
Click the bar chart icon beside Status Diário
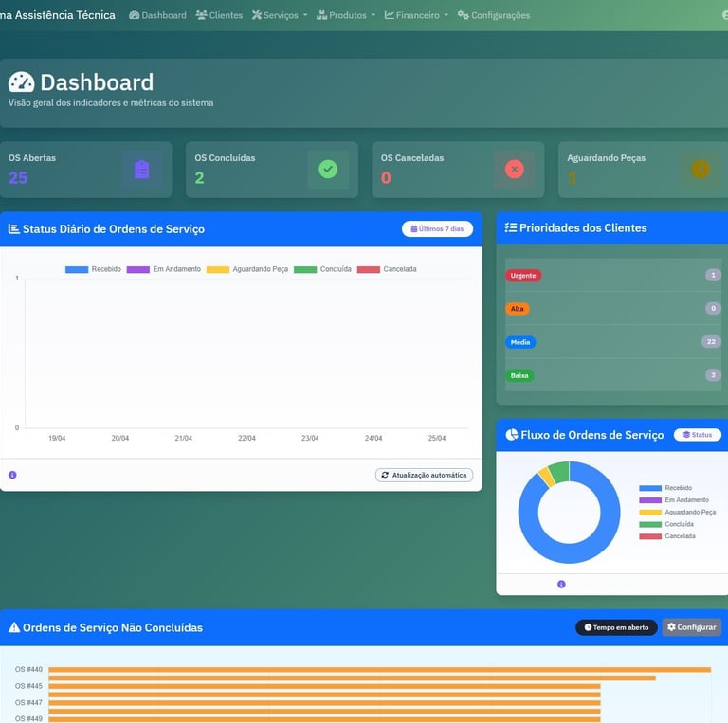(14, 228)
